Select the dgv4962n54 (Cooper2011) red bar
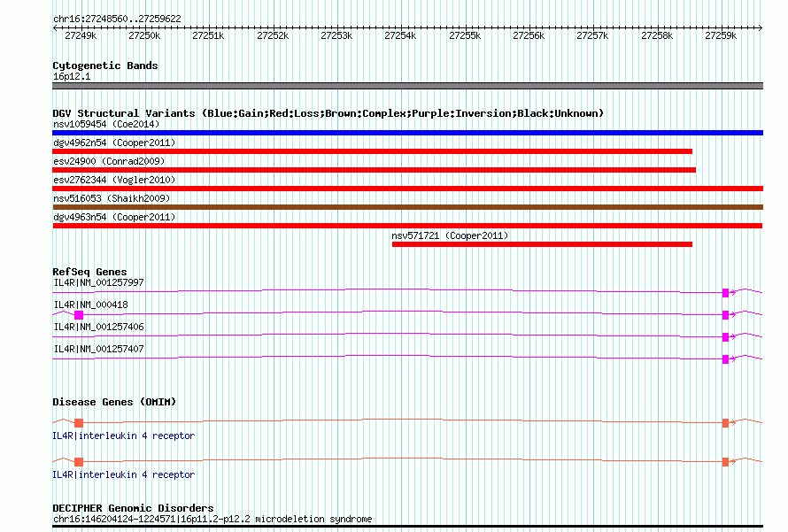The width and height of the screenshot is (788, 532). (x=373, y=151)
